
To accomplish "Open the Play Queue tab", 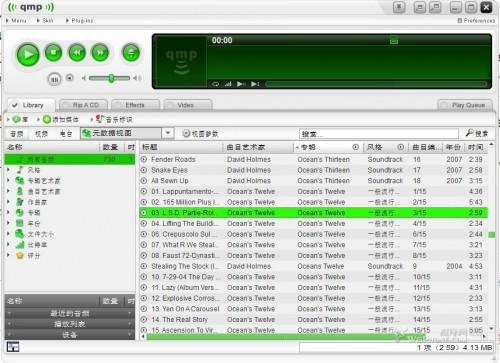I will click(465, 105).
